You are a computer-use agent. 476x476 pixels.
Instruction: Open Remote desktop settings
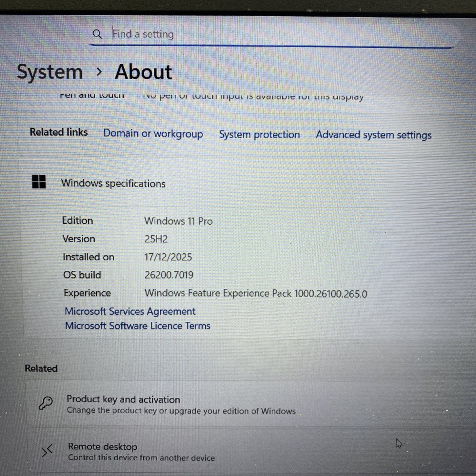(x=102, y=446)
